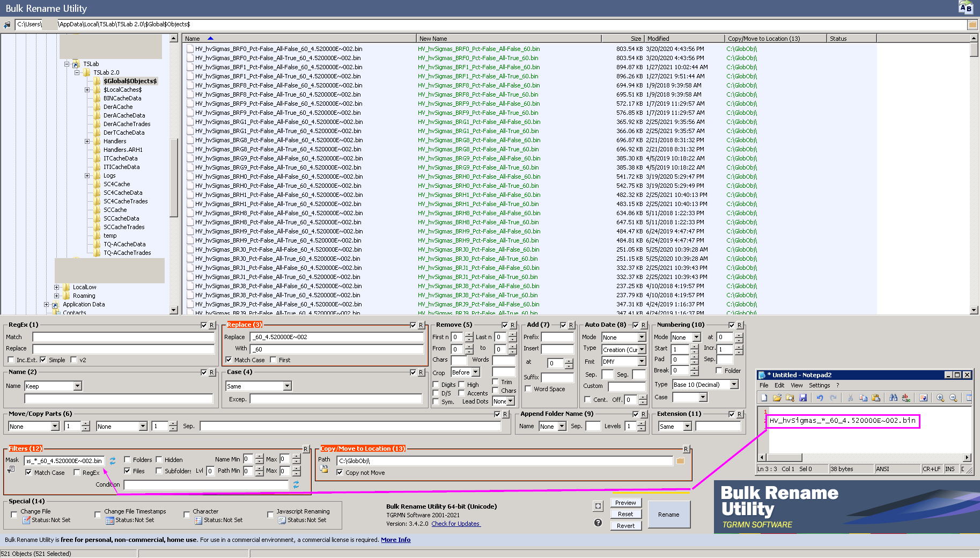Follow the Check for Updates link
Image resolution: width=980 pixels, height=558 pixels.
(455, 524)
